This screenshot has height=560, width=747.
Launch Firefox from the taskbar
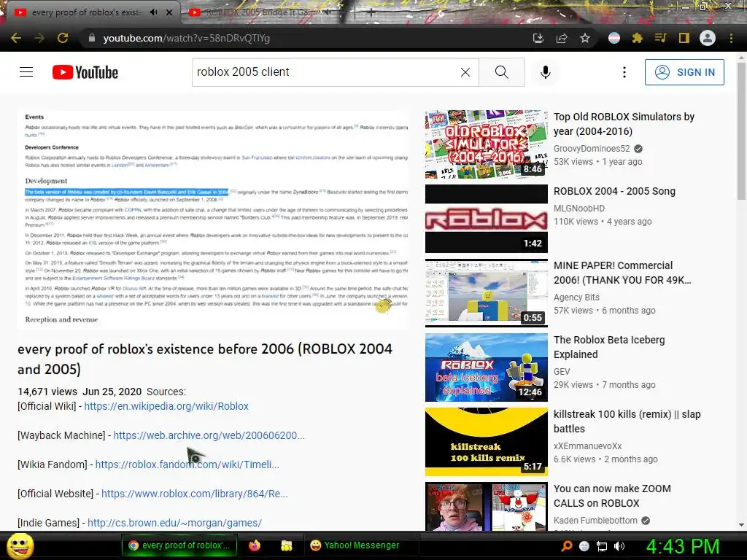(x=255, y=545)
